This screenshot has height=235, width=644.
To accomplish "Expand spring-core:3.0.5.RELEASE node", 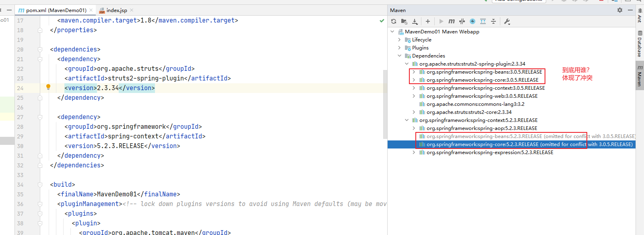I will (414, 80).
